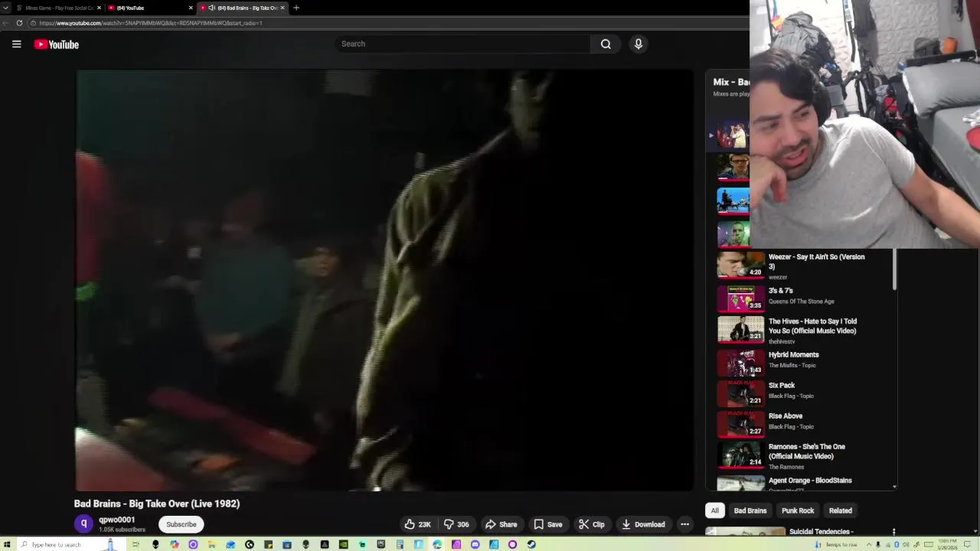The width and height of the screenshot is (980, 551).
Task: Go to the YouTube home logo
Action: tap(57, 44)
